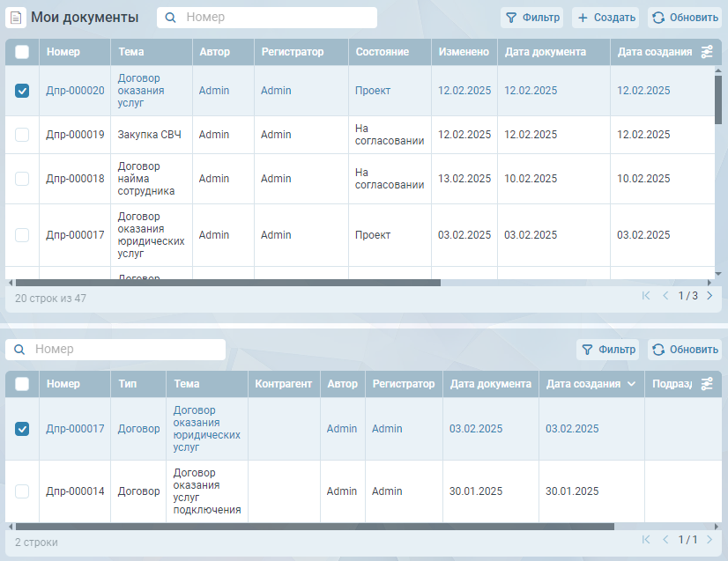Sort top table by Состояние column header
Screen dimensions: 728x561
(x=382, y=52)
